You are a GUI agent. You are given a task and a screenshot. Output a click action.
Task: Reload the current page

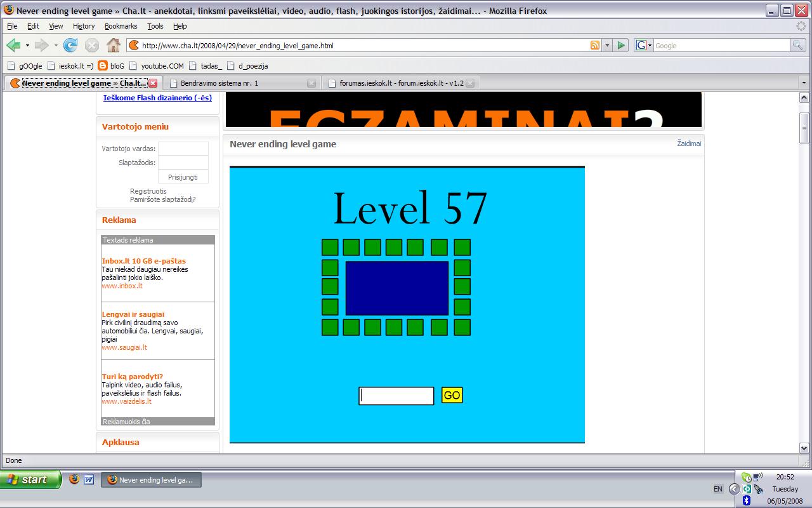[70, 45]
